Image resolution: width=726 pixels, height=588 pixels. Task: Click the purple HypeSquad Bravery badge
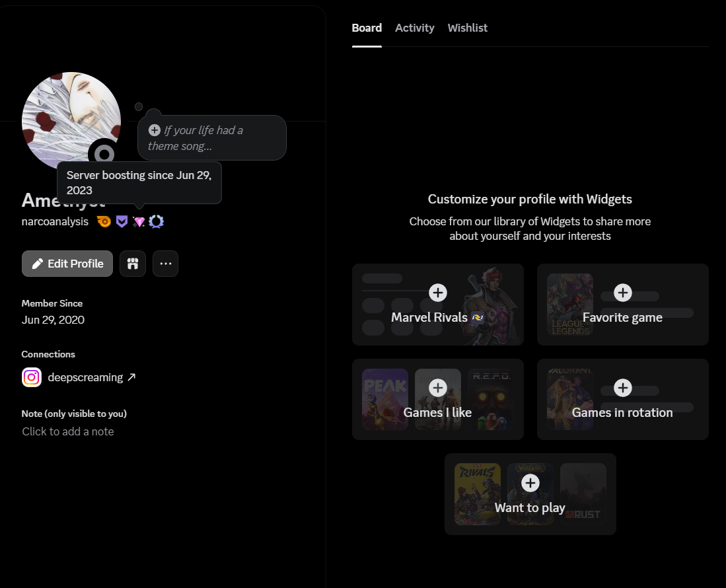click(x=122, y=222)
